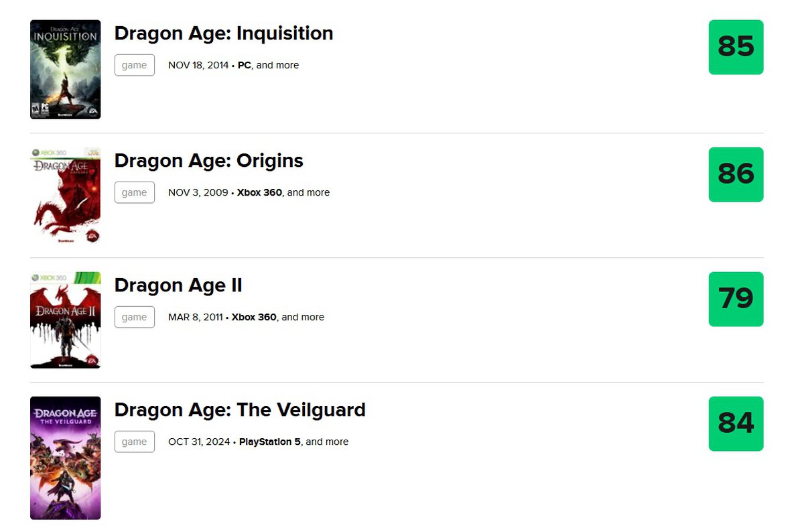Click the Dragon Age: Origins title
Viewport: 804px width, 532px height.
pos(208,161)
